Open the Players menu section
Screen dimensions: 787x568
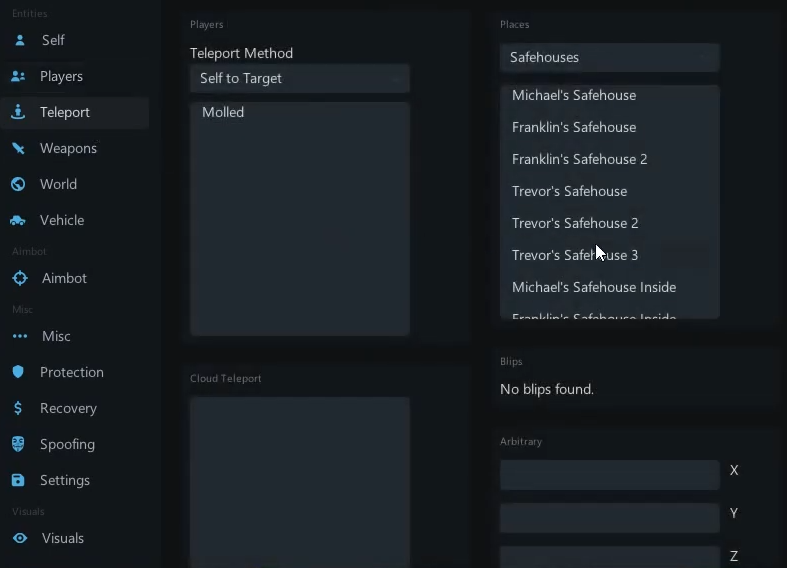[61, 76]
